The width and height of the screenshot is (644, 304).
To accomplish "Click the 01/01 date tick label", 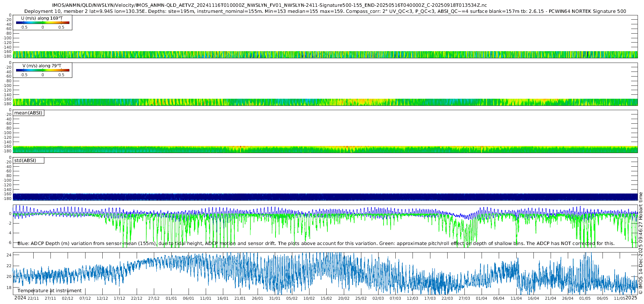I will point(171,298).
